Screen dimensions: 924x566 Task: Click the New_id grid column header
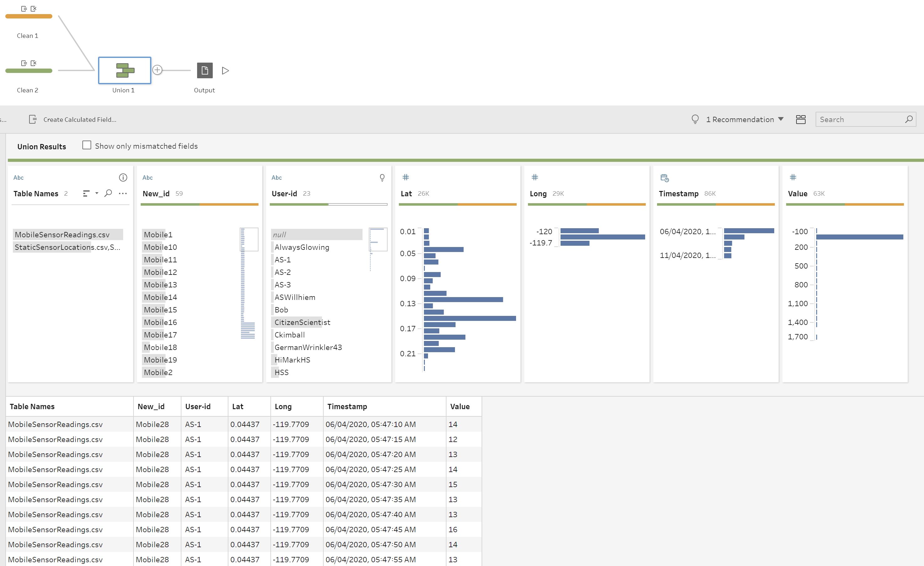pyautogui.click(x=157, y=406)
